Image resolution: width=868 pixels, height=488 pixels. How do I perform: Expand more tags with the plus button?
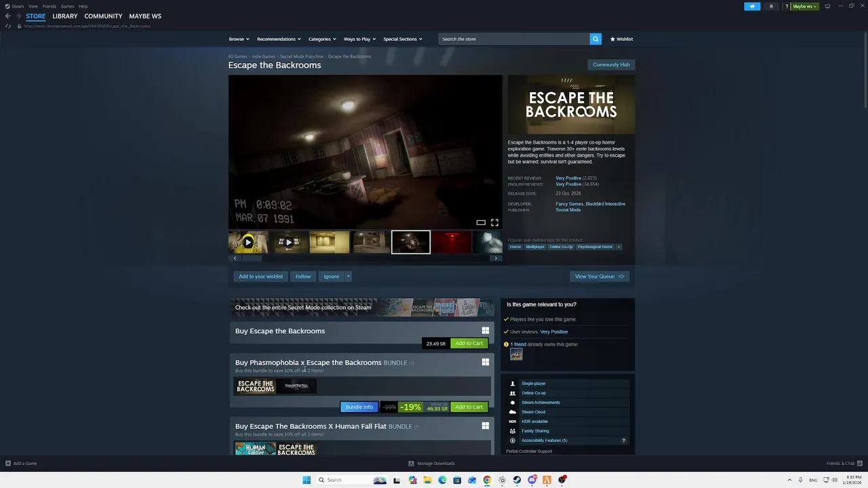click(x=618, y=247)
